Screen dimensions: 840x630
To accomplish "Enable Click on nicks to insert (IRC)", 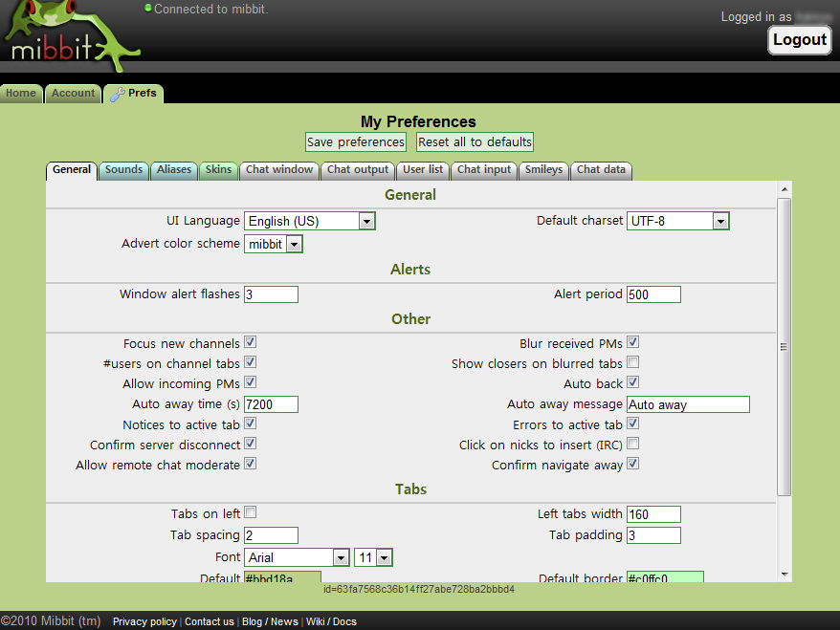I will 632,444.
